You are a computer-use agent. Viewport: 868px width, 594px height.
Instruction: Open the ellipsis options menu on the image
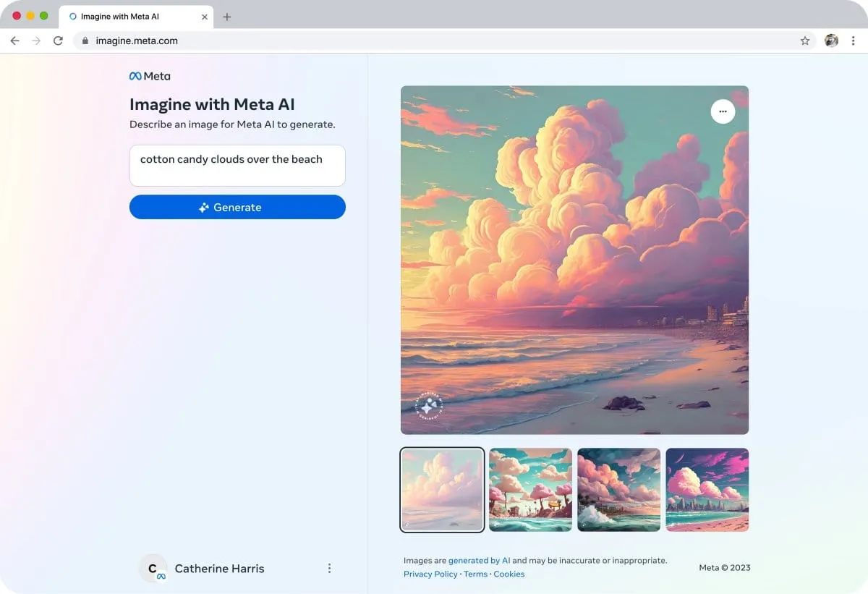[723, 111]
